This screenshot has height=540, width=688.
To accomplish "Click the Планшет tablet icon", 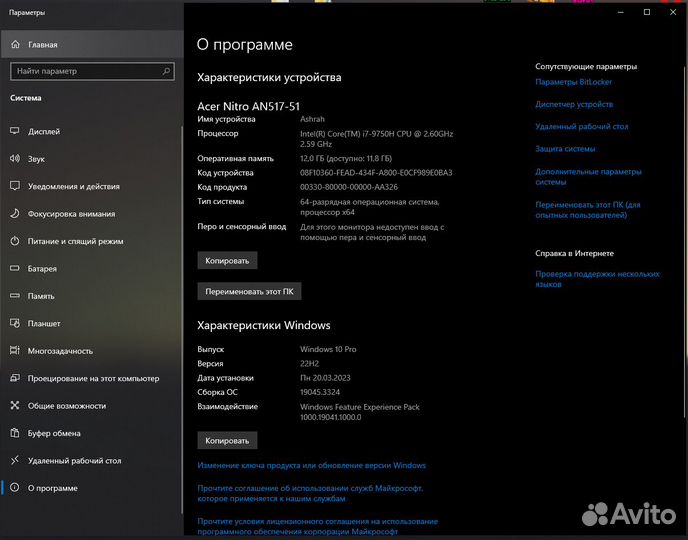I will click(x=15, y=323).
